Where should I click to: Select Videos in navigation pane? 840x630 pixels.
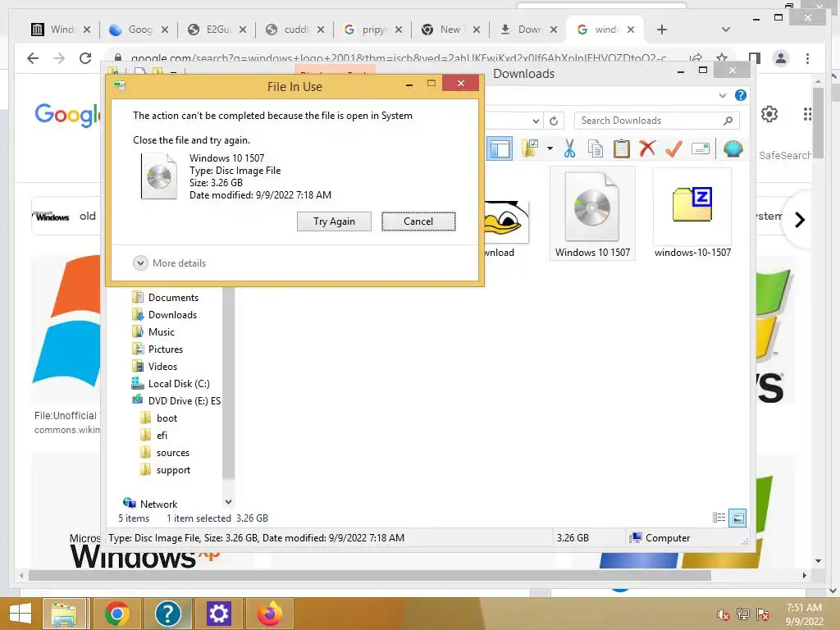(x=155, y=367)
